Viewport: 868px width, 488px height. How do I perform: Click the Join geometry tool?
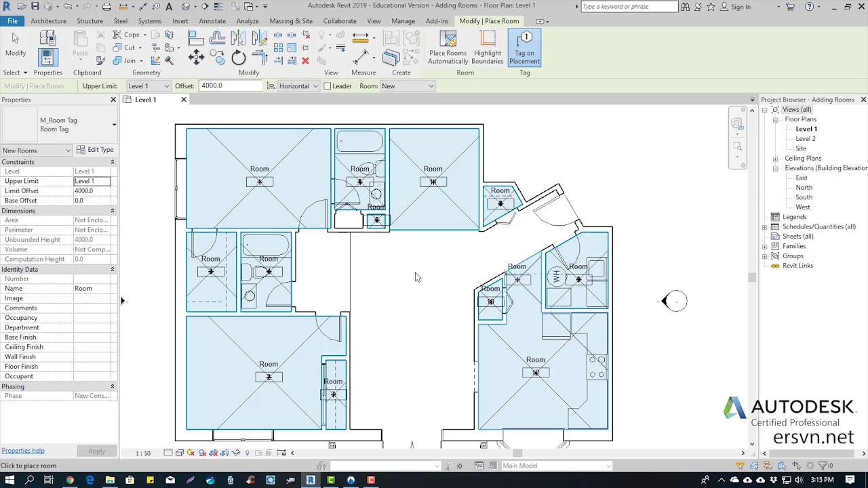tap(125, 60)
